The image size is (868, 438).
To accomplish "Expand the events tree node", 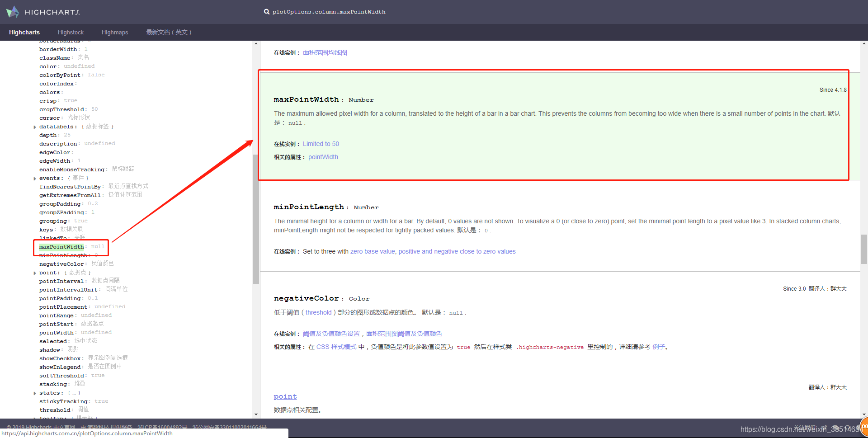I will click(35, 179).
